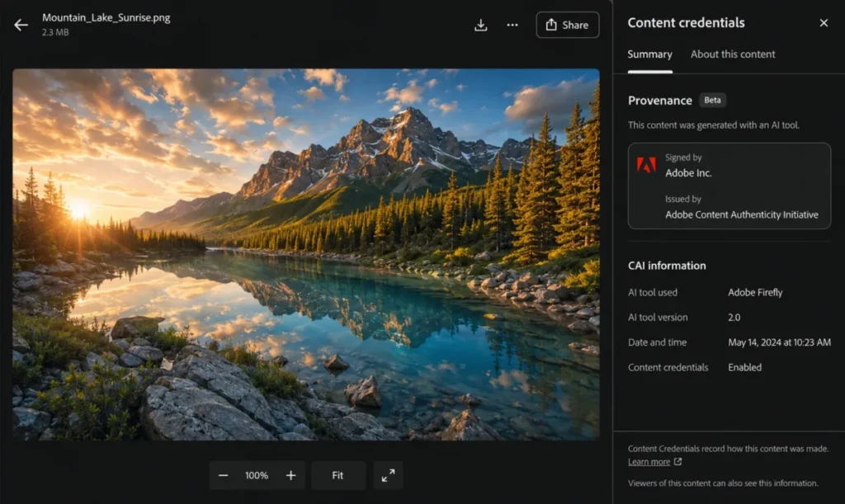Click the AI tool version 2.0 value
This screenshot has height=504, width=845.
click(x=734, y=317)
